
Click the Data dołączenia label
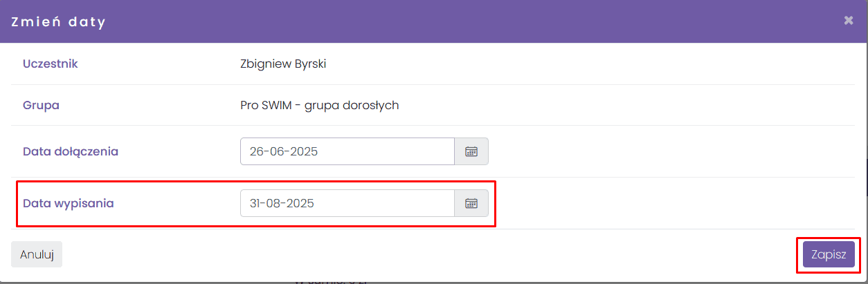[71, 151]
